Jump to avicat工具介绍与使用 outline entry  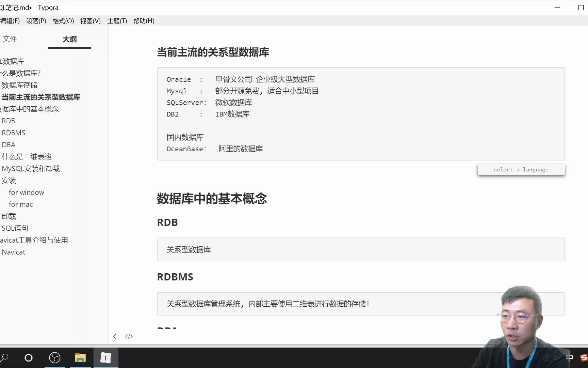point(34,240)
